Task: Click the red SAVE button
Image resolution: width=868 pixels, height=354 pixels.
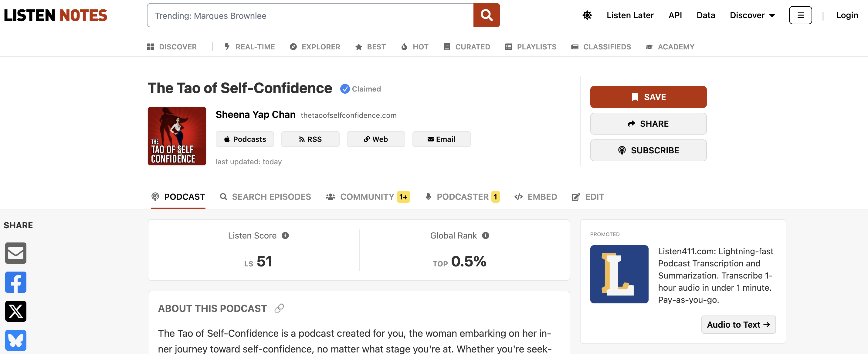Action: coord(648,97)
